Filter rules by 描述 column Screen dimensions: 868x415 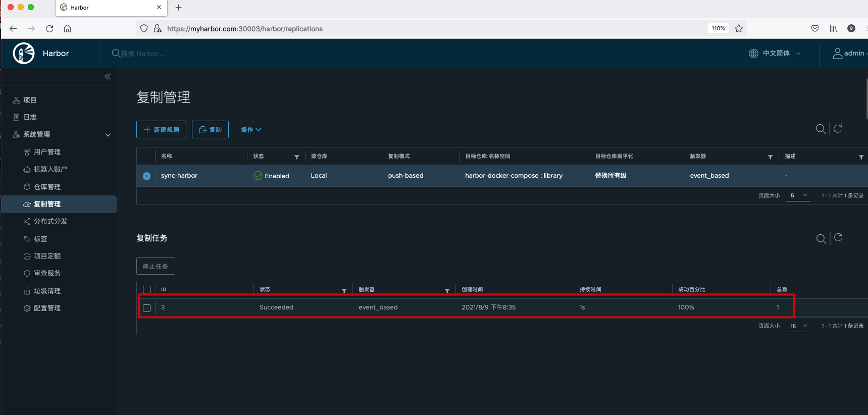click(861, 157)
